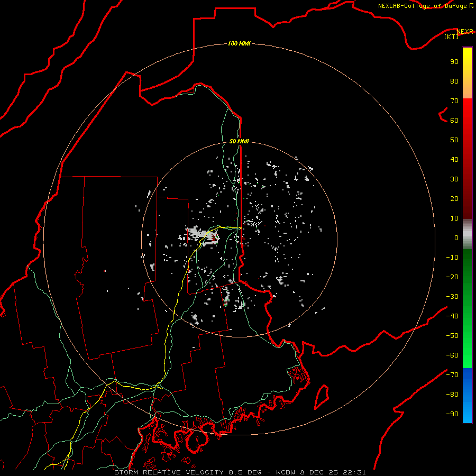Viewport: 476px width, 476px height.
Task: Click the 20 value on the velocity scale
Action: [x=454, y=199]
